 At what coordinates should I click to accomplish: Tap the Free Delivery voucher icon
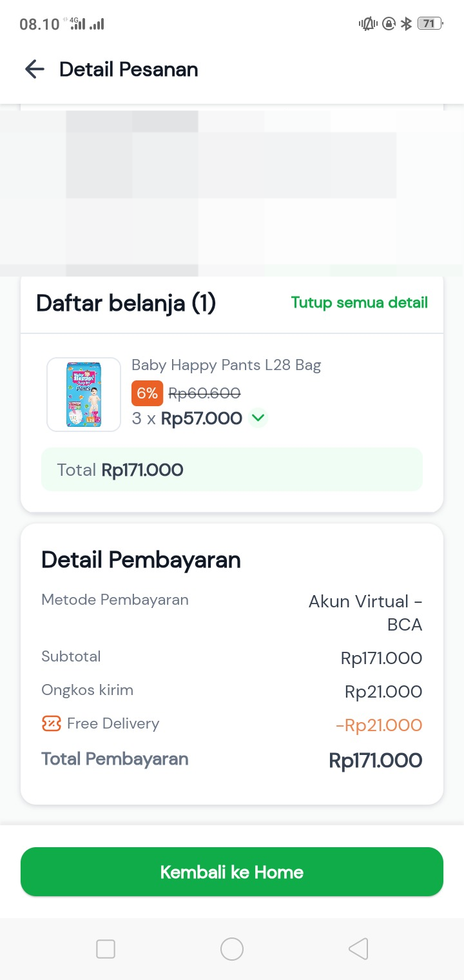[52, 723]
